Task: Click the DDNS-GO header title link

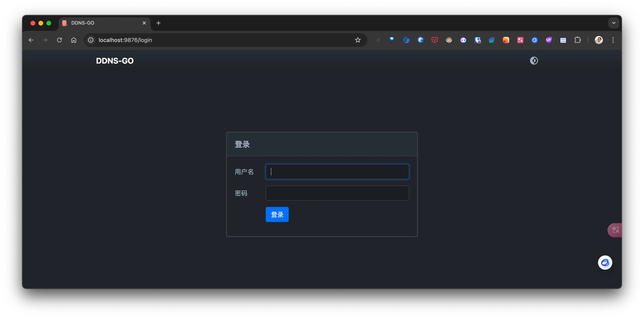Action: (x=115, y=61)
